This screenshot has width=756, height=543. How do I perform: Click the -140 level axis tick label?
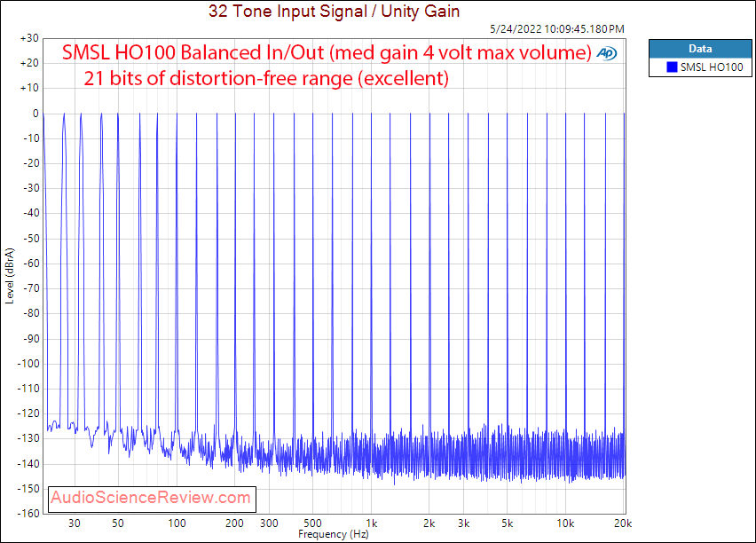coord(29,464)
